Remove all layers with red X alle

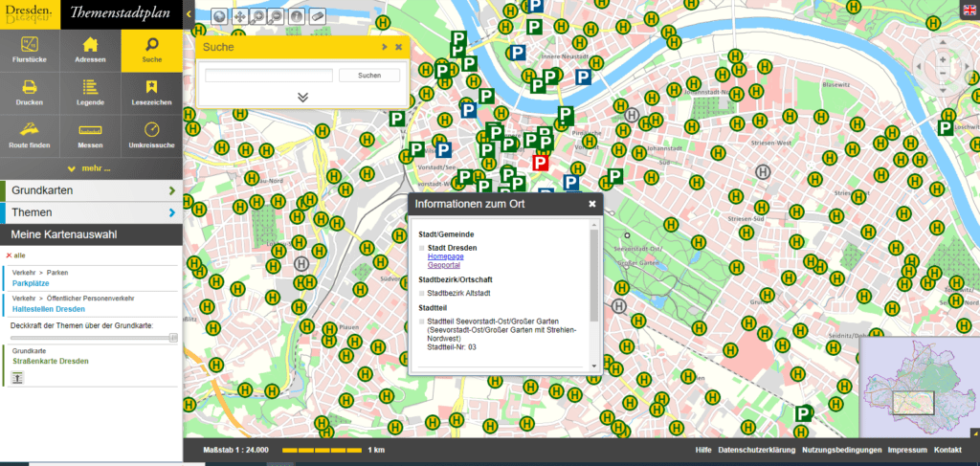point(15,255)
